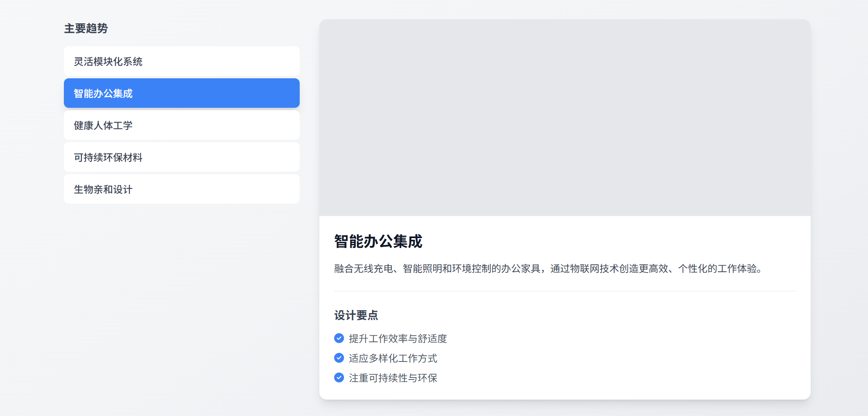Click the gray image placeholder above the title
This screenshot has height=416, width=868.
(x=565, y=118)
